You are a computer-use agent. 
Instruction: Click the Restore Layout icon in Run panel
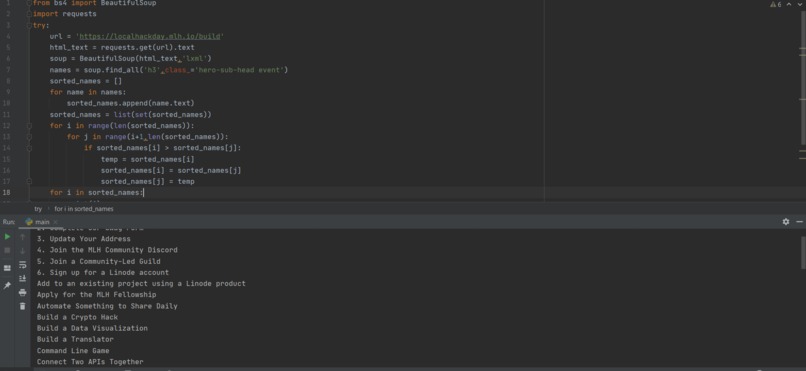[x=7, y=268]
